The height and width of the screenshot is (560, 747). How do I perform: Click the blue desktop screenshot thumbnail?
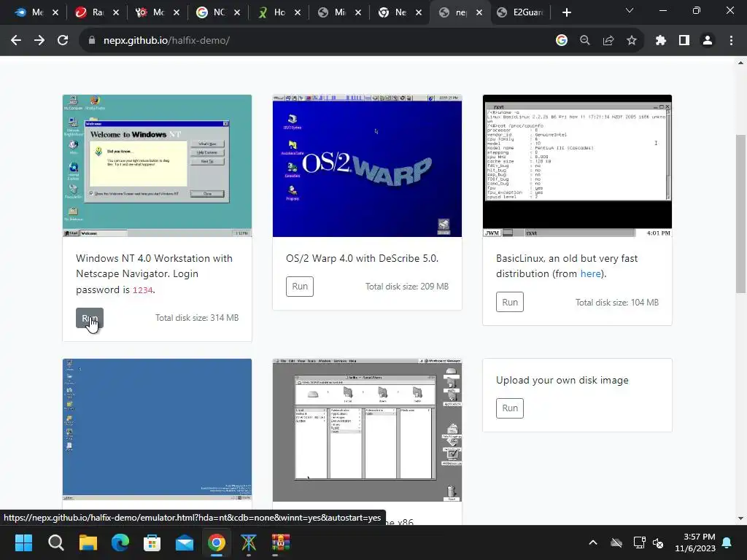pos(158,429)
